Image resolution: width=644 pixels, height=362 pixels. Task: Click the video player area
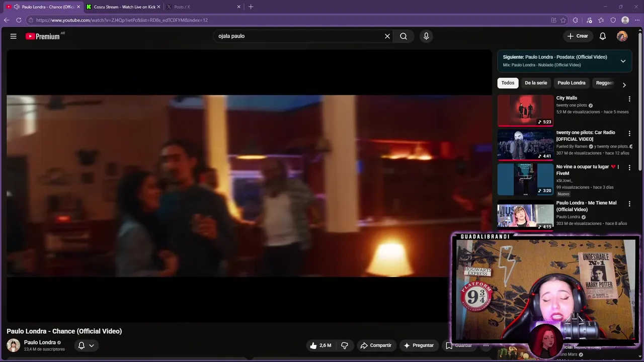click(249, 186)
